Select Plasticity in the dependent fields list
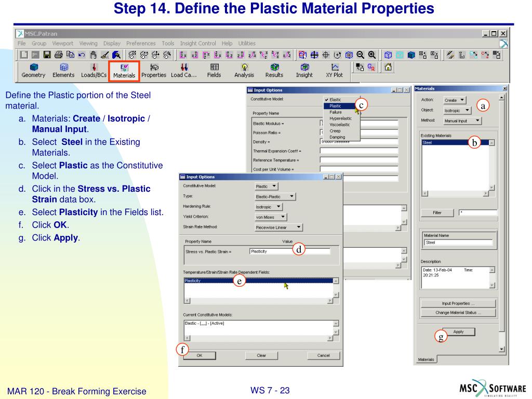Image resolution: width=532 pixels, height=399 pixels. (x=259, y=281)
